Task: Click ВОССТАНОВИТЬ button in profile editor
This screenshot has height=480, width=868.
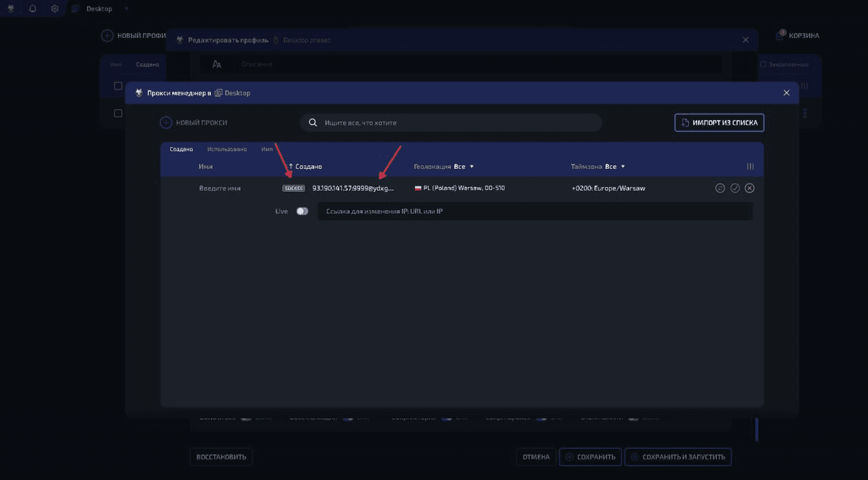Action: pyautogui.click(x=221, y=457)
